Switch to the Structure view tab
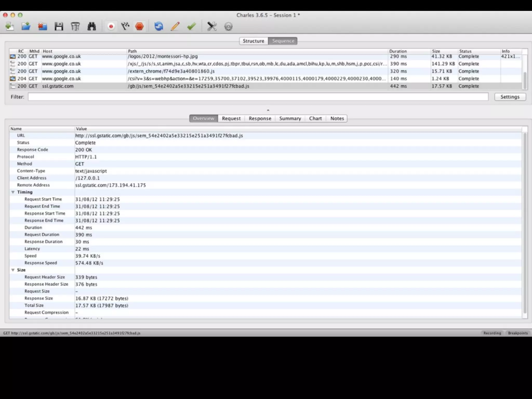 pos(253,41)
